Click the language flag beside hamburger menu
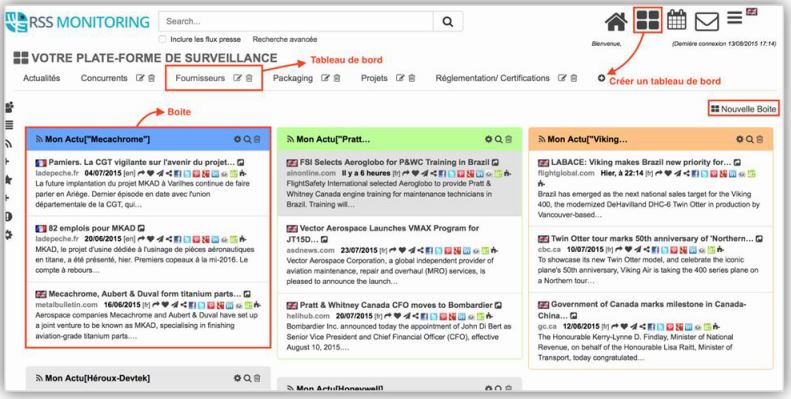 (752, 12)
